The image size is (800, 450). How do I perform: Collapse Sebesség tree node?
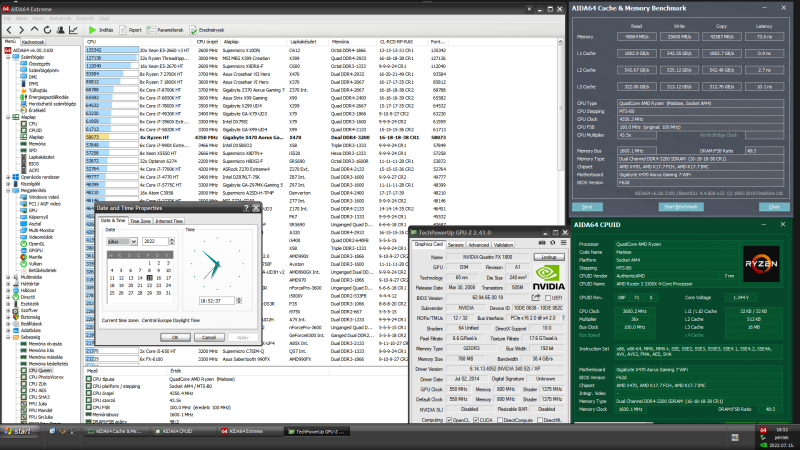click(8, 337)
